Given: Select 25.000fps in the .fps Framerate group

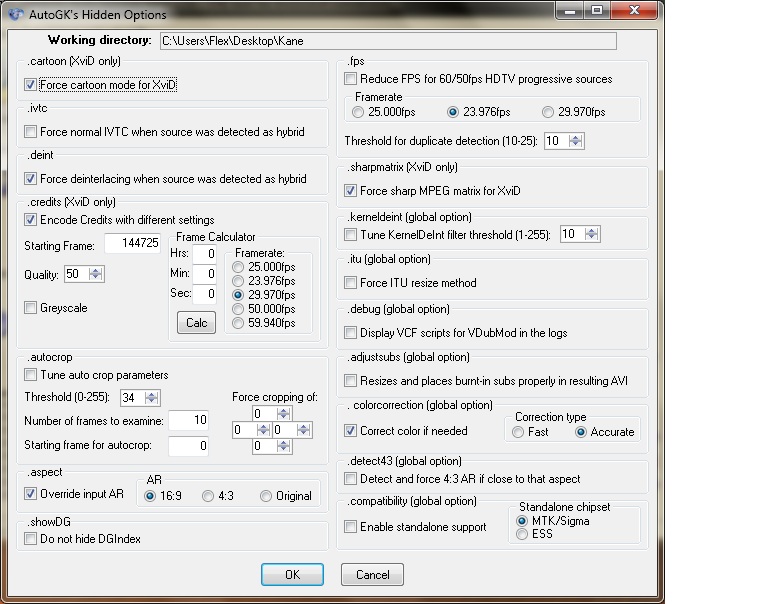Looking at the screenshot, I should [x=358, y=112].
